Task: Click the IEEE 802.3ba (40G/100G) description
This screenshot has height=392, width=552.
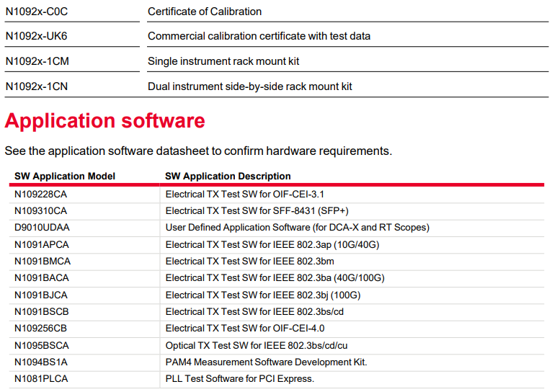Action: [x=275, y=278]
